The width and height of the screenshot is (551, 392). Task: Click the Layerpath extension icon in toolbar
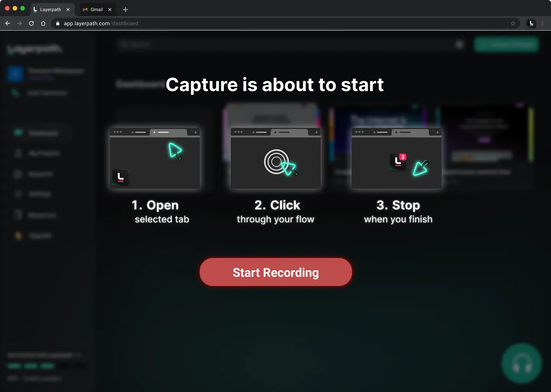(x=531, y=23)
